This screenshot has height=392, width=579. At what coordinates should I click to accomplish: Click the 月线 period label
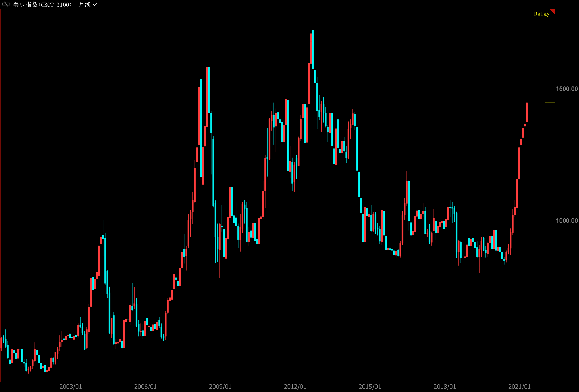point(85,5)
